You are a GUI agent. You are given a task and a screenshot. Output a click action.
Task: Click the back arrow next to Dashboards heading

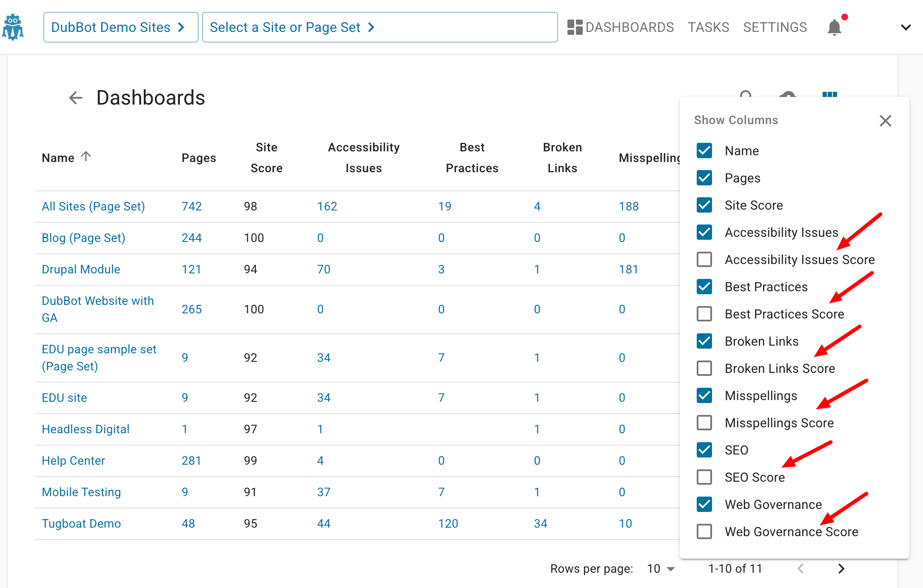coord(75,98)
